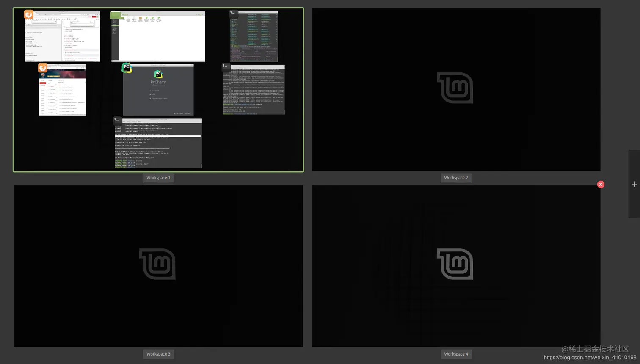Click the terminal icon on the bottom terminal with the white highlighted line
Screen dimensions: 640x364
(118, 121)
